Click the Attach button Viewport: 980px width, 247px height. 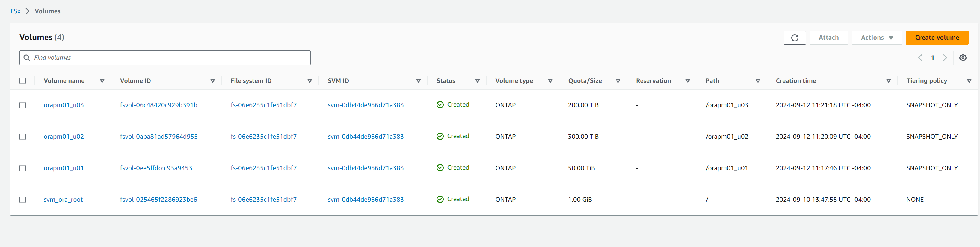coord(828,38)
